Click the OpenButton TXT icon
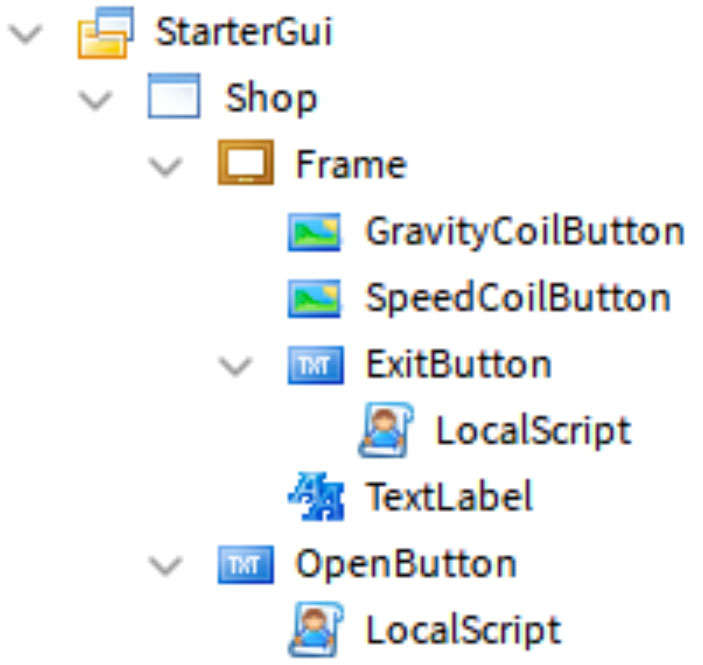 pos(246,564)
